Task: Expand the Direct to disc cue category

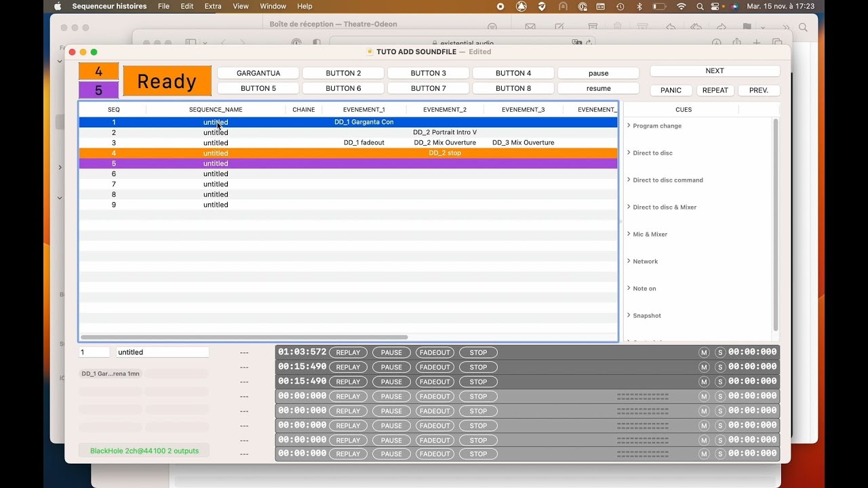Action: tap(629, 152)
